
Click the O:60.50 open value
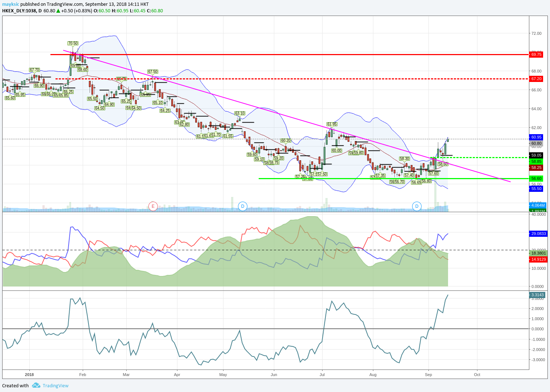pos(102,11)
